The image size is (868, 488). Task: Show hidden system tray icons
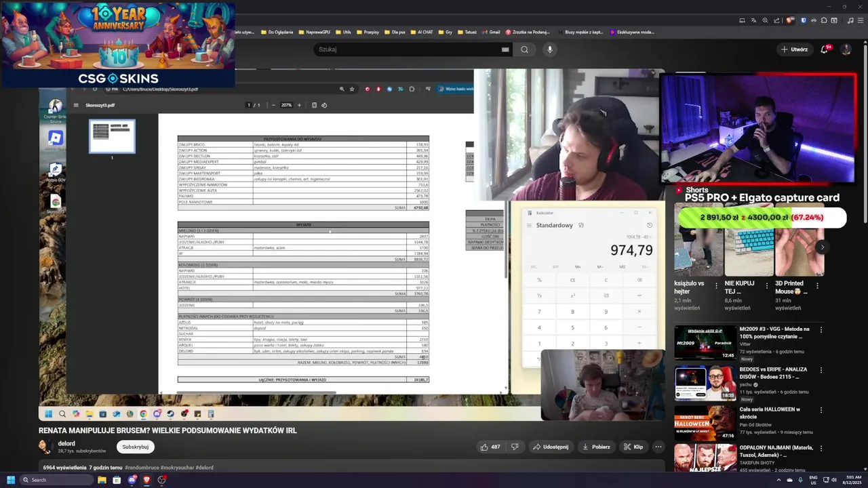pyautogui.click(x=778, y=480)
